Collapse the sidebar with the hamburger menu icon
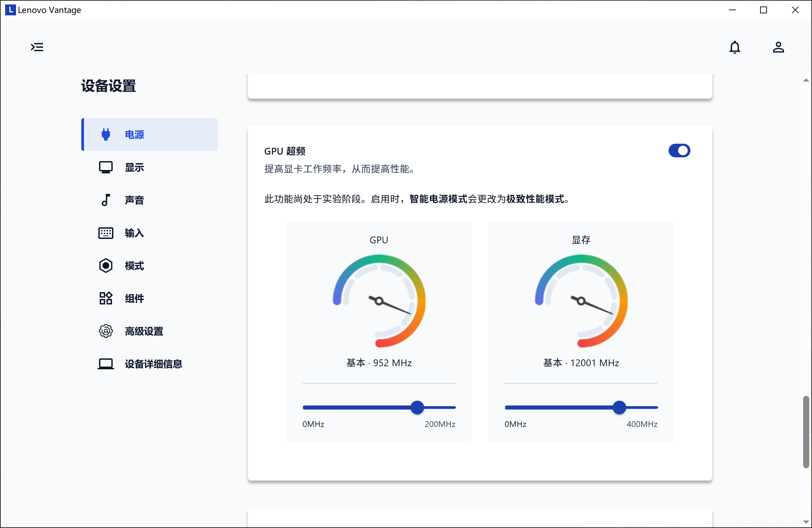 37,47
